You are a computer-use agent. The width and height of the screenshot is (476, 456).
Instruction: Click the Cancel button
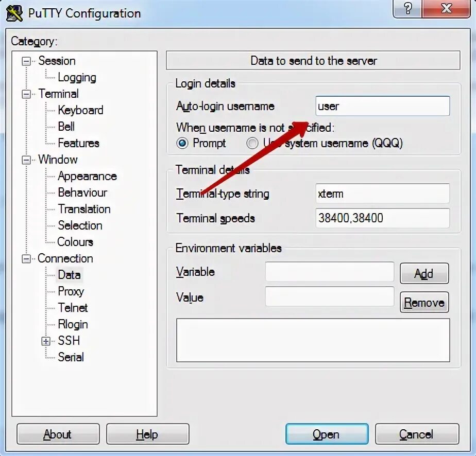coord(417,434)
